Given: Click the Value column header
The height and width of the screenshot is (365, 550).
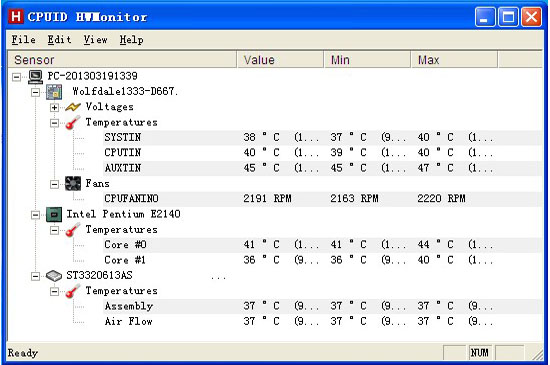Looking at the screenshot, I should (280, 60).
